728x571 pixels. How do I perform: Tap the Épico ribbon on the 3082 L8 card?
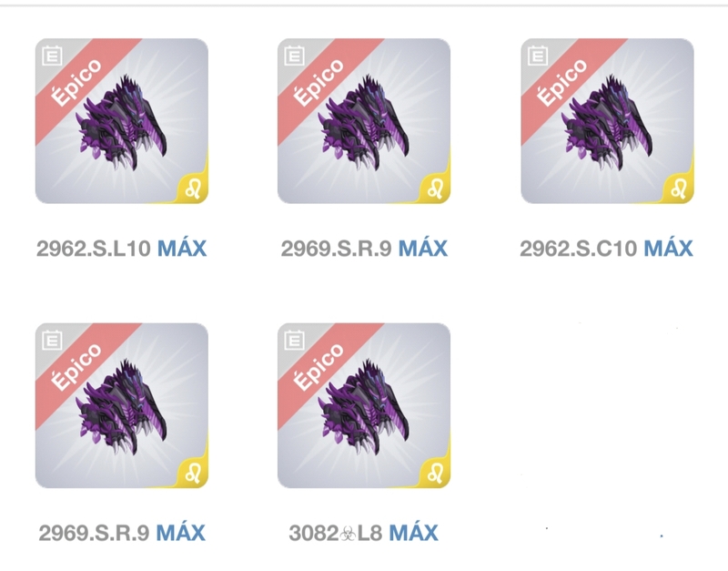321,367
